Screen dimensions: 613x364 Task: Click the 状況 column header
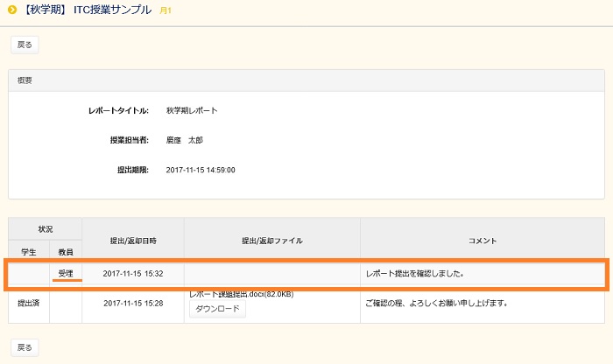coord(46,227)
